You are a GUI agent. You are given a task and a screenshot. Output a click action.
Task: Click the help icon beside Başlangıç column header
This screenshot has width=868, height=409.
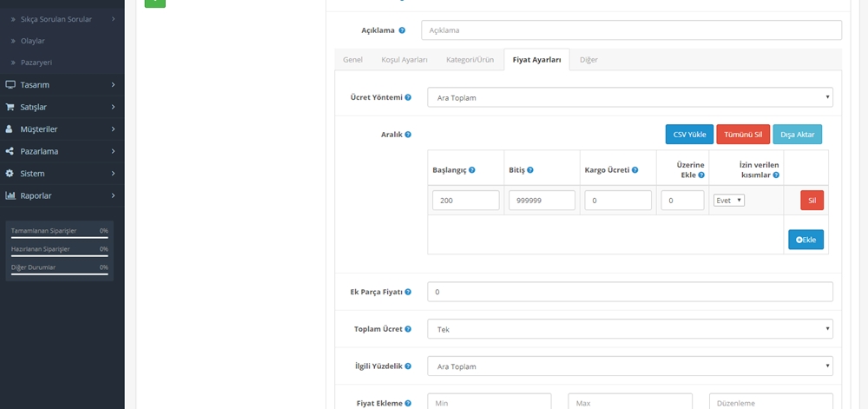coord(472,170)
